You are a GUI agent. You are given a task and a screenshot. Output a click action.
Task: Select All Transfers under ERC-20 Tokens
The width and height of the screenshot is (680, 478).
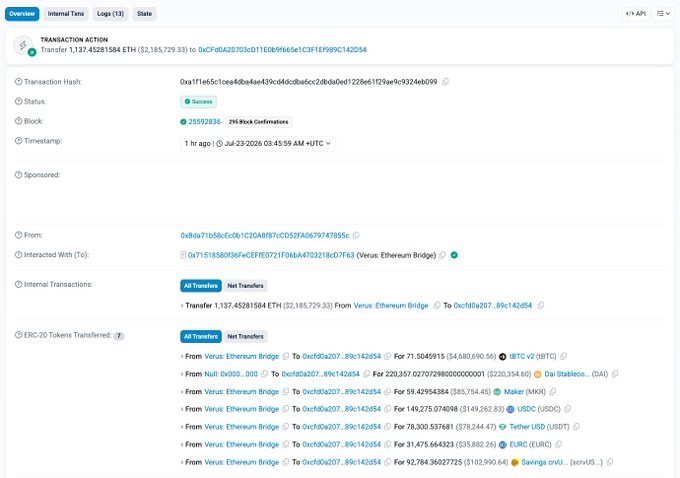click(x=201, y=337)
